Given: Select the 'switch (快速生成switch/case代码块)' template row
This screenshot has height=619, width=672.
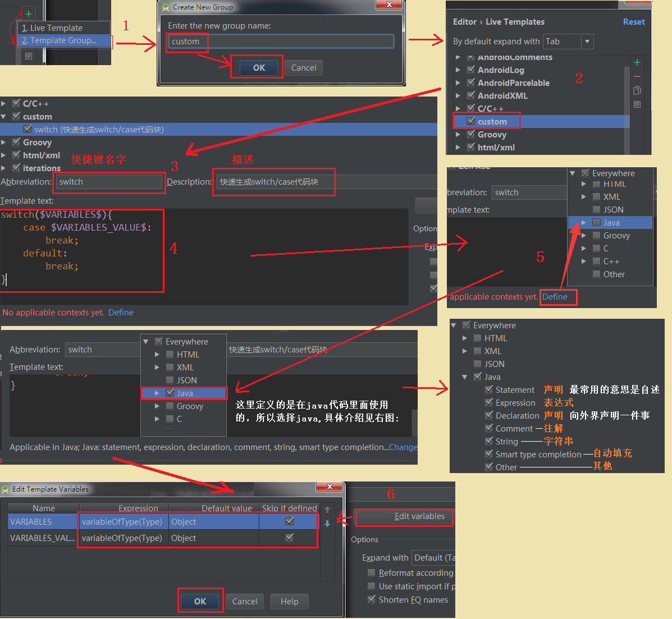Looking at the screenshot, I should (x=218, y=130).
